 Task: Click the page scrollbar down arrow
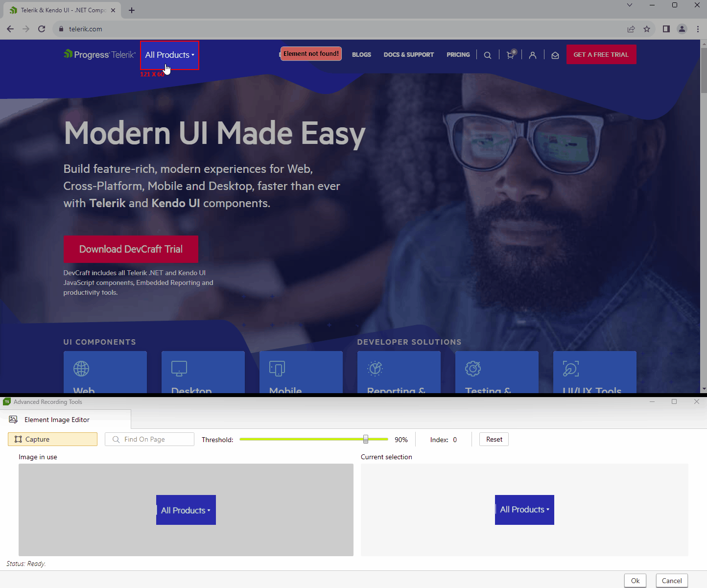704,389
